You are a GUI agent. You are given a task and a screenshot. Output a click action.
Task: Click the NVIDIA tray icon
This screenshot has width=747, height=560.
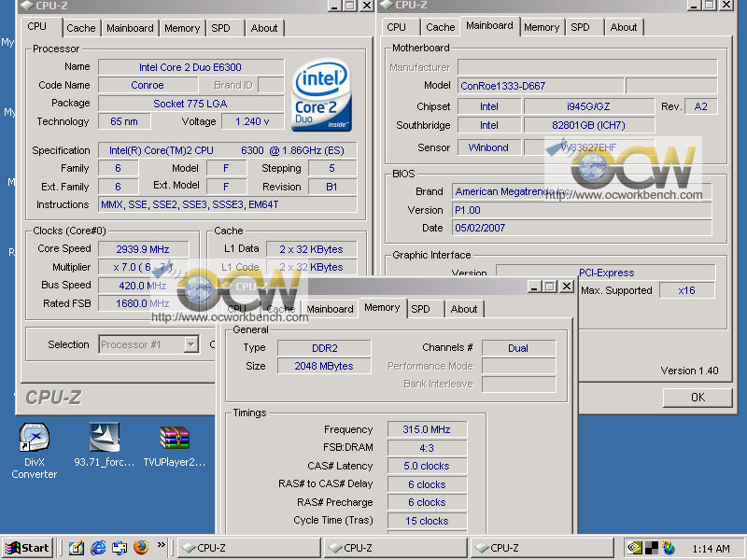[x=634, y=548]
